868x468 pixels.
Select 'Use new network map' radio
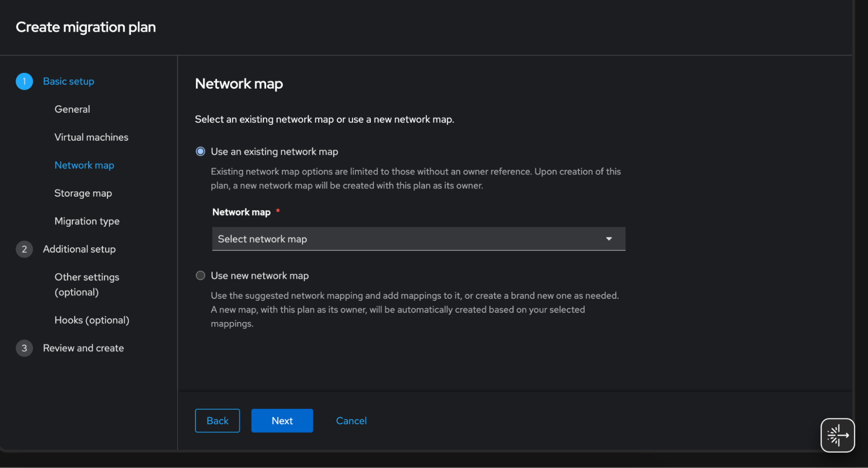[200, 276]
